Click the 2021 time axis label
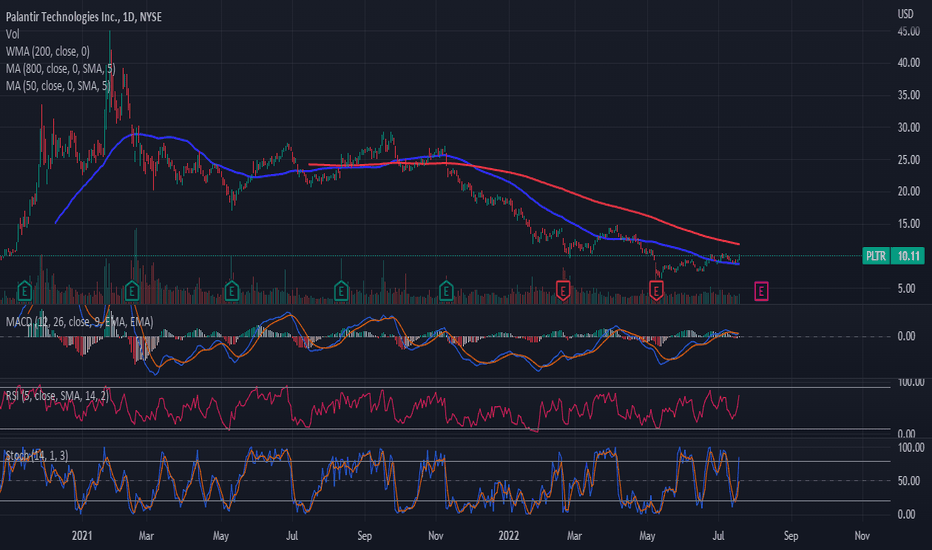The height and width of the screenshot is (550, 932). pyautogui.click(x=82, y=536)
